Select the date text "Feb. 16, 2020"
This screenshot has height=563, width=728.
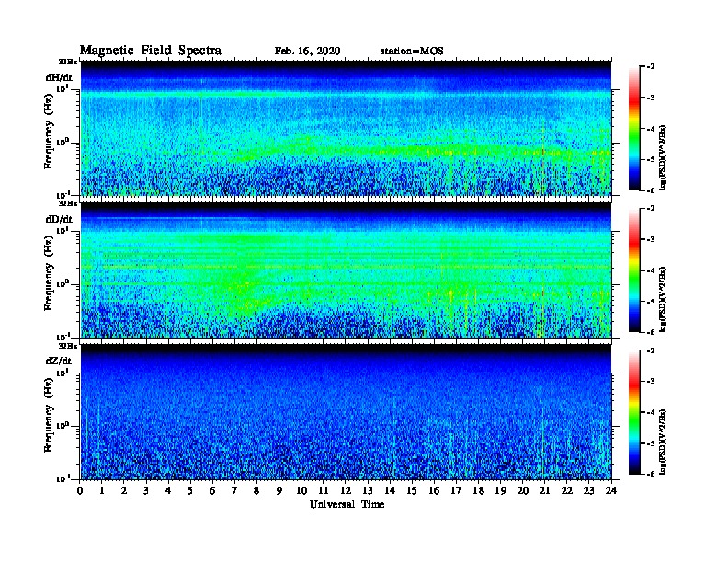(307, 51)
